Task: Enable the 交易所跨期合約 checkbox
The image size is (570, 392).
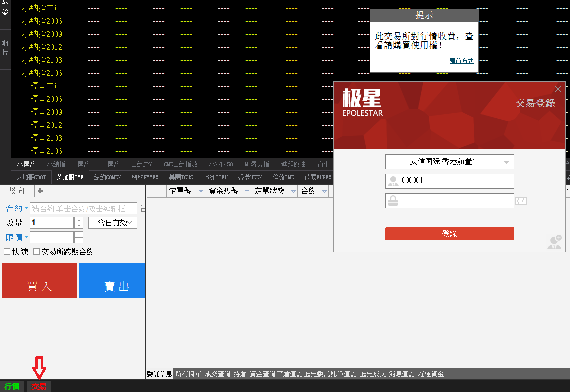Action: coord(36,251)
